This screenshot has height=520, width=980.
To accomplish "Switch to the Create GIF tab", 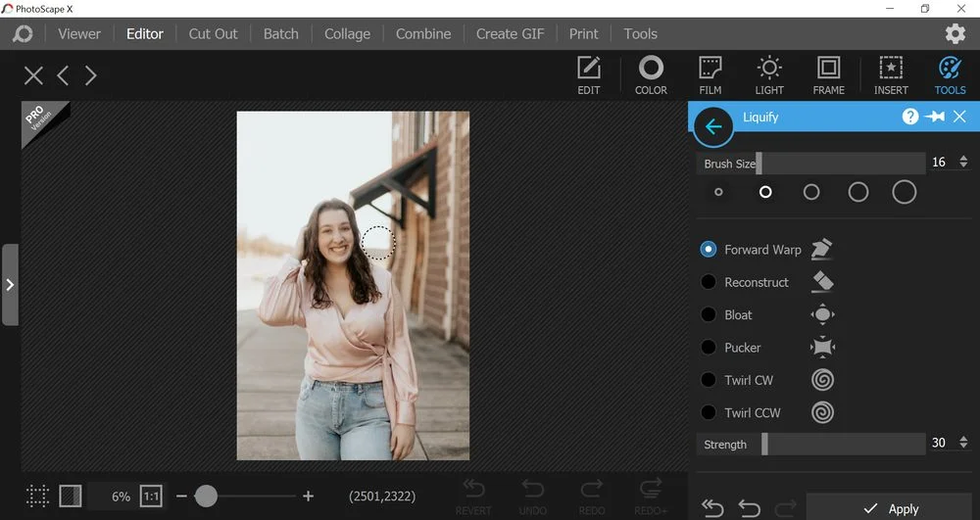I will click(x=510, y=33).
